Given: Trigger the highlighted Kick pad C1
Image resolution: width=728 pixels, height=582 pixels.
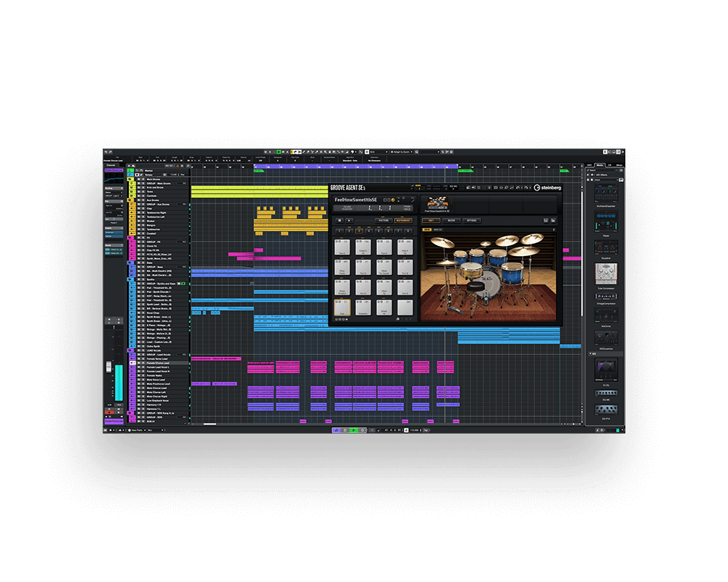Looking at the screenshot, I should (x=342, y=308).
